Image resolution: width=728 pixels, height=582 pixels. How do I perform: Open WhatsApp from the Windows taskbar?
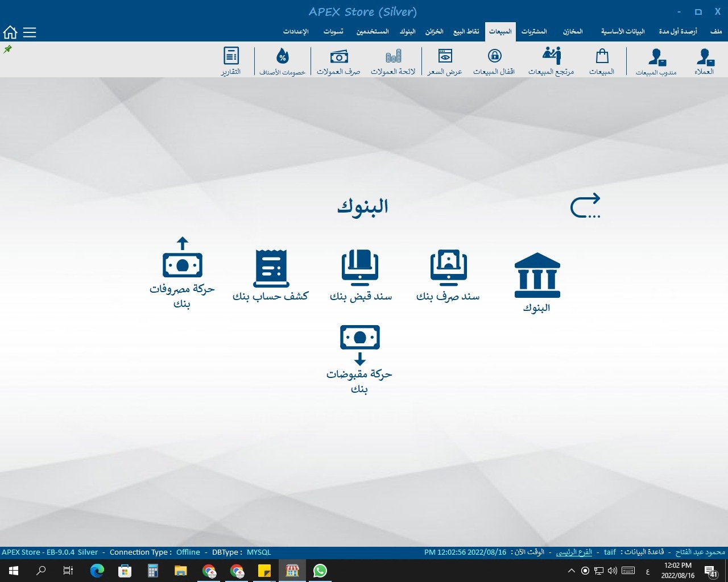(x=320, y=571)
